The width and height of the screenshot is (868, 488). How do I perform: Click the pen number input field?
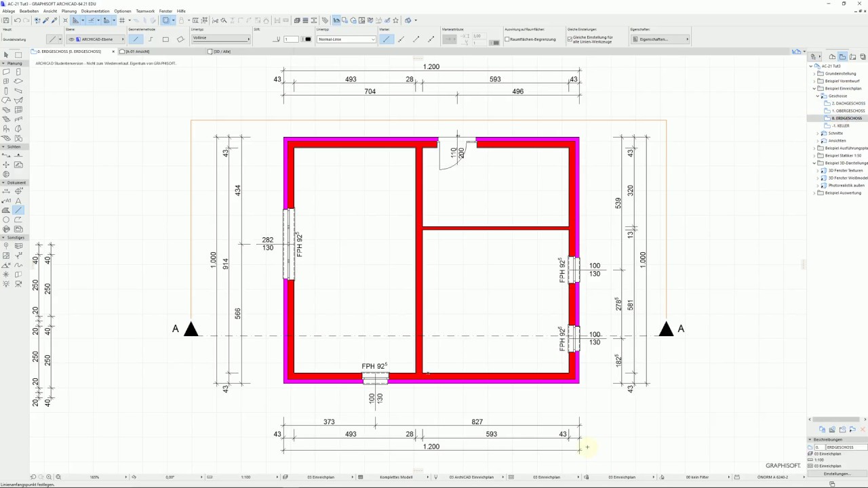[291, 39]
